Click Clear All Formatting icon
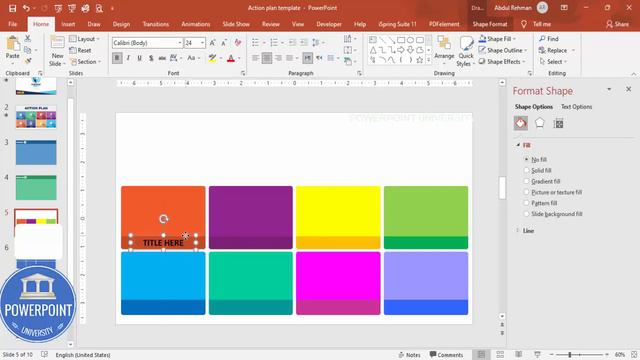 click(x=238, y=43)
